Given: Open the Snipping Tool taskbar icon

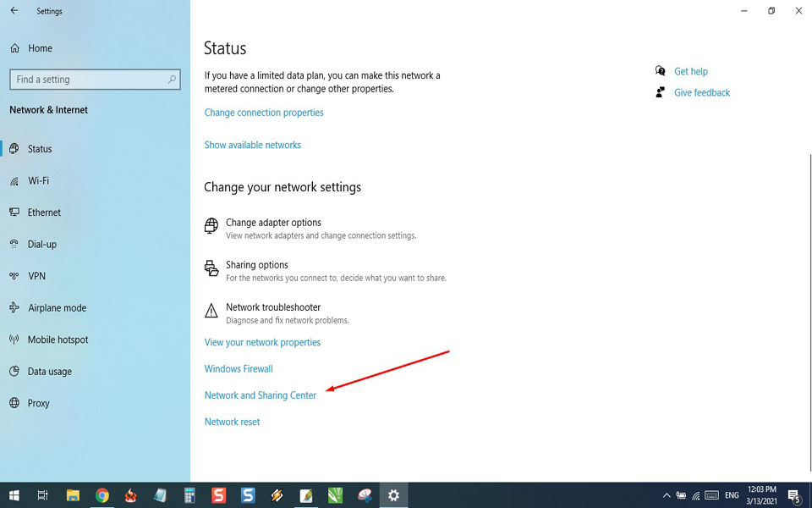Looking at the screenshot, I should pos(365,495).
